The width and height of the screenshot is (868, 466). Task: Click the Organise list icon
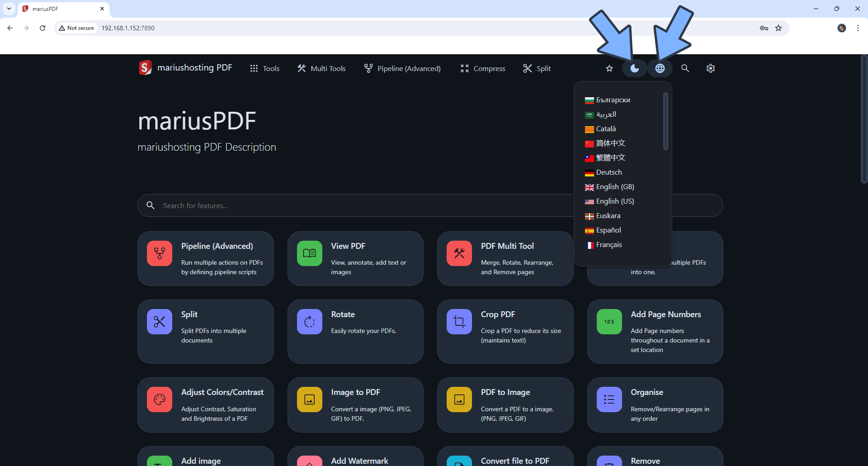tap(609, 399)
